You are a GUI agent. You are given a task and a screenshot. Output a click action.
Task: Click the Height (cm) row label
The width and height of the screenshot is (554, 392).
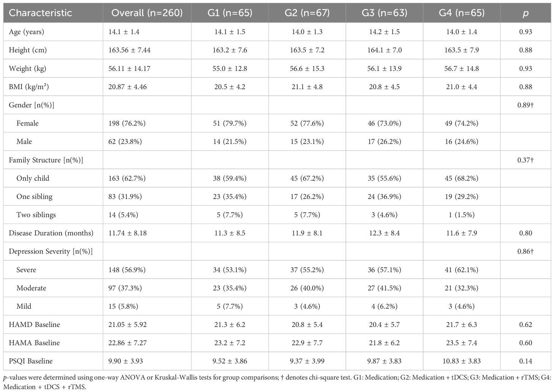28,50
